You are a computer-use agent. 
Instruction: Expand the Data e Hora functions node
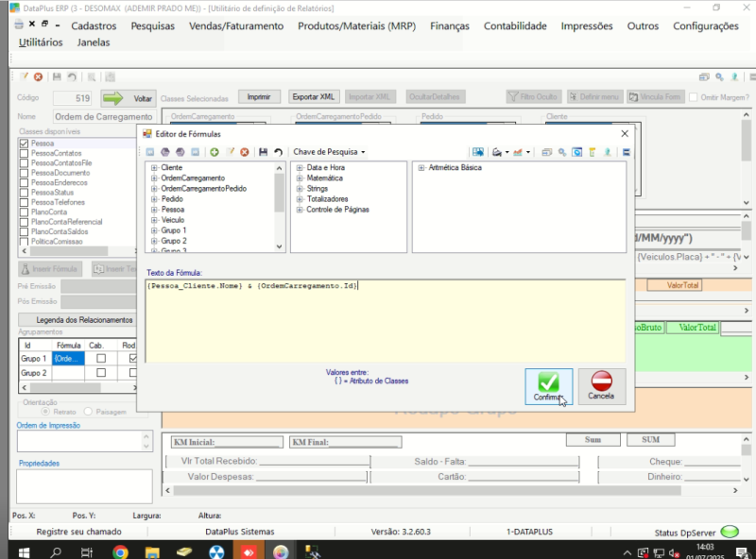tap(300, 168)
